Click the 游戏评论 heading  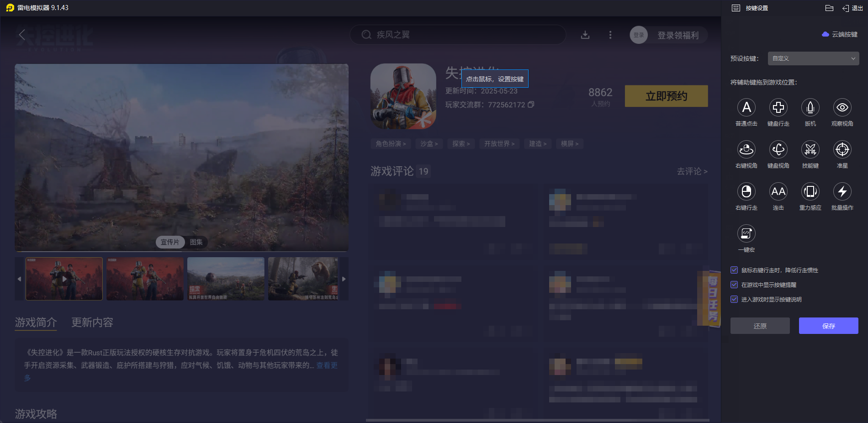(392, 171)
